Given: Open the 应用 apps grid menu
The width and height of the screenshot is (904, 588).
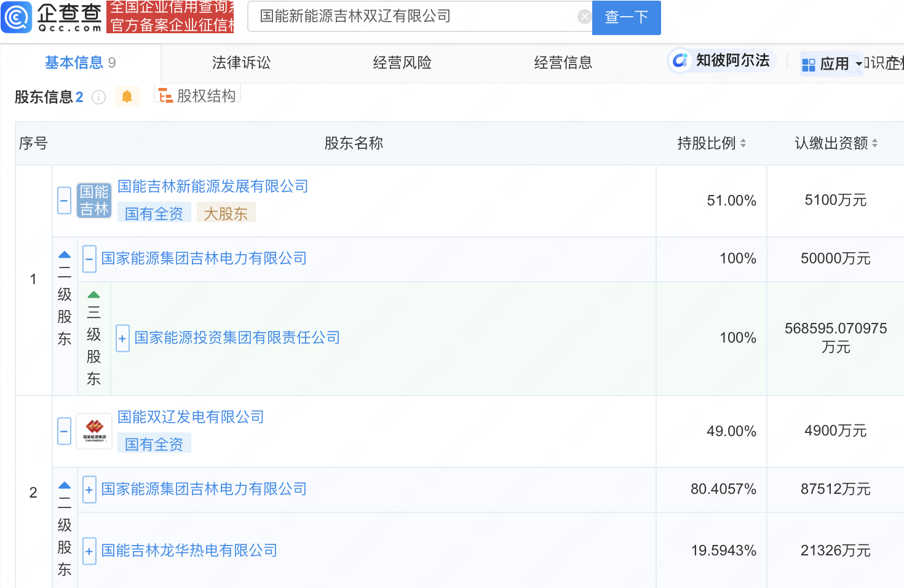Looking at the screenshot, I should 826,63.
